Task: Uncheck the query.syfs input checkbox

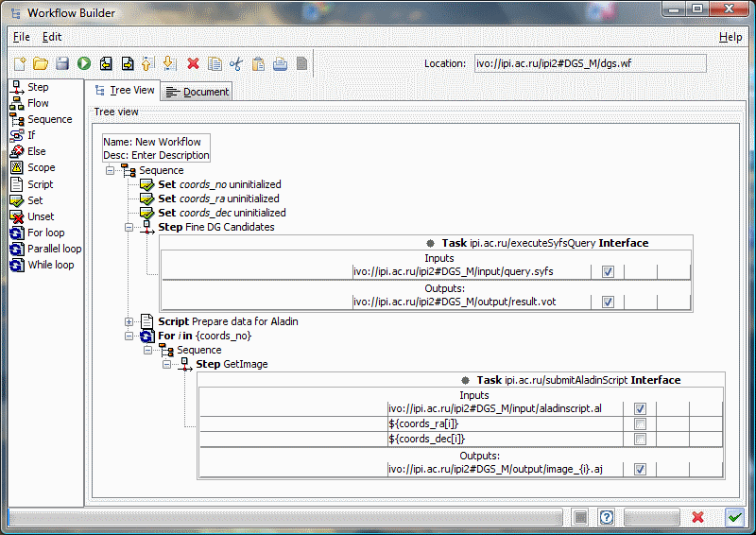Action: (x=608, y=271)
